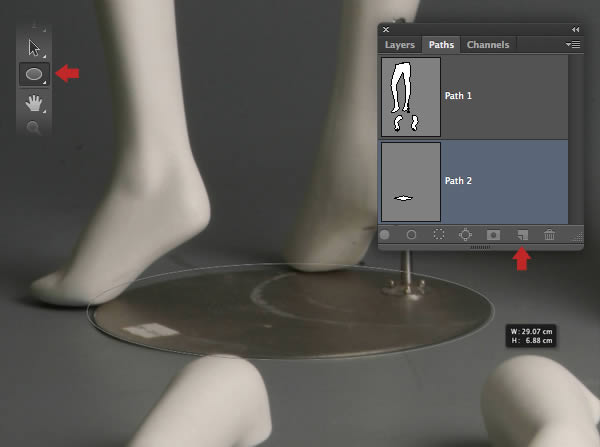Select Path 2 by its name
This screenshot has width=600, height=447.
click(x=458, y=181)
